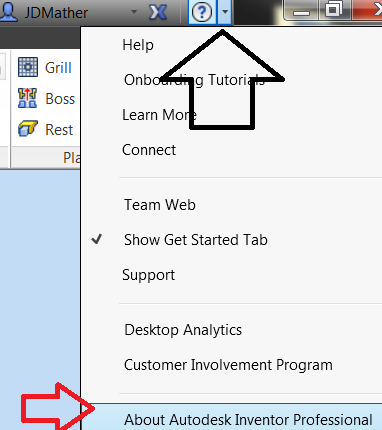This screenshot has height=430, width=382.
Task: Open the JDMather account dropdown arrow
Action: 134,12
